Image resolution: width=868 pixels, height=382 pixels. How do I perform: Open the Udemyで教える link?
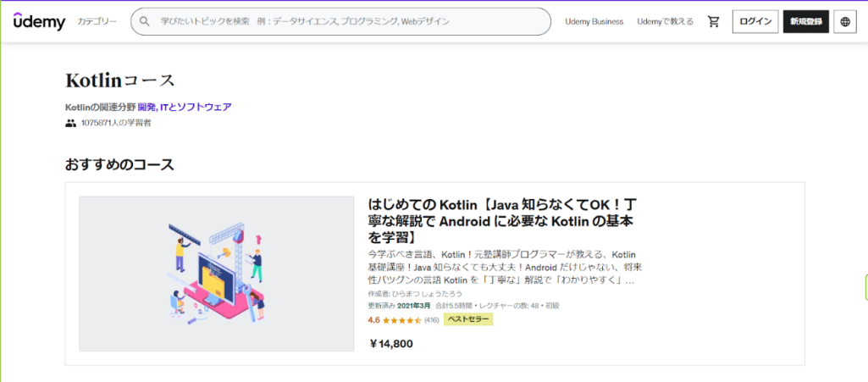[665, 21]
